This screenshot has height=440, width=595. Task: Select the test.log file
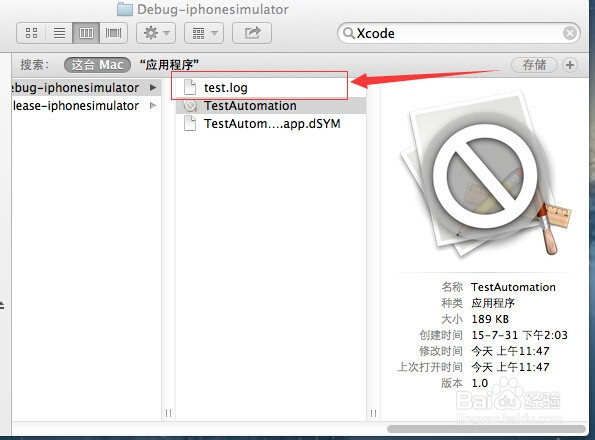coord(271,88)
